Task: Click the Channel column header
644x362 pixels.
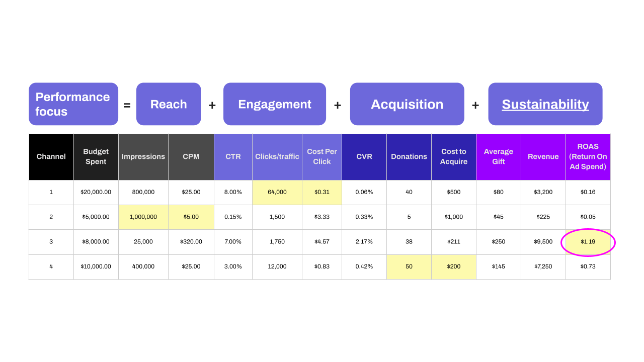Action: (x=51, y=157)
